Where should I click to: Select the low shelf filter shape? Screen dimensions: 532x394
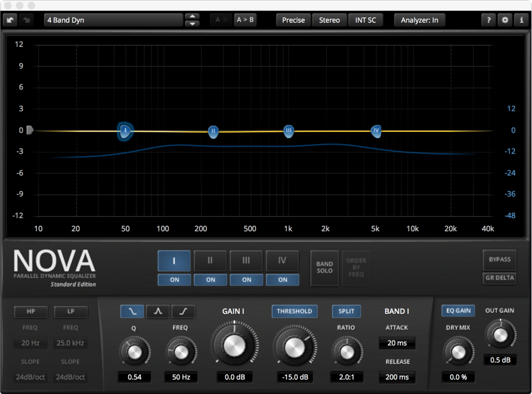[132, 311]
